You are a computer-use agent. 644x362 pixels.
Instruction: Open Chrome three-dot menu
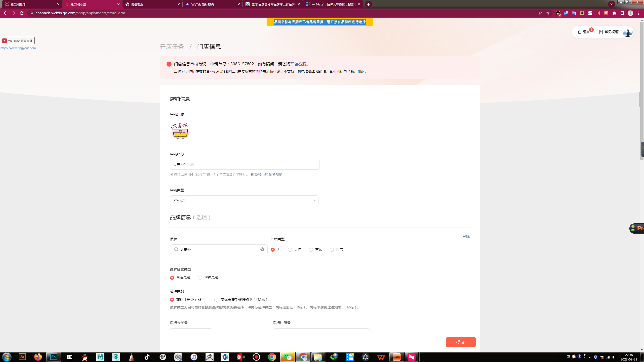639,13
